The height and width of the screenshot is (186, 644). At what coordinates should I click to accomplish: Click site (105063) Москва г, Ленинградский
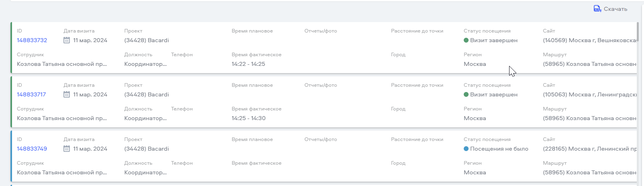[x=590, y=94]
